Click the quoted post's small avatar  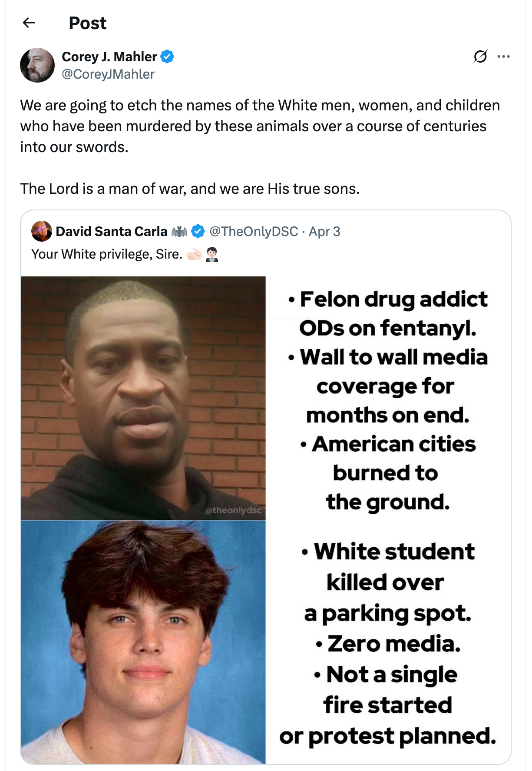pyautogui.click(x=41, y=231)
